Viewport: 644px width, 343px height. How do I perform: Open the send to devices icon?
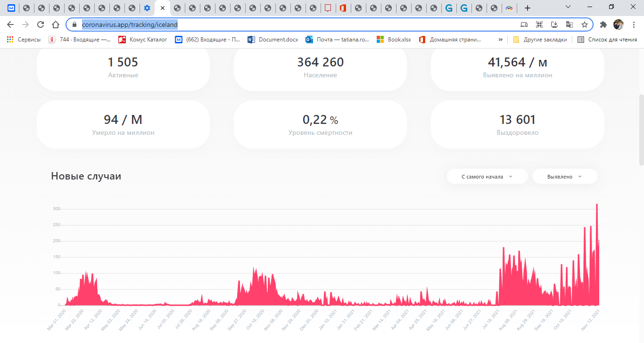click(x=524, y=24)
